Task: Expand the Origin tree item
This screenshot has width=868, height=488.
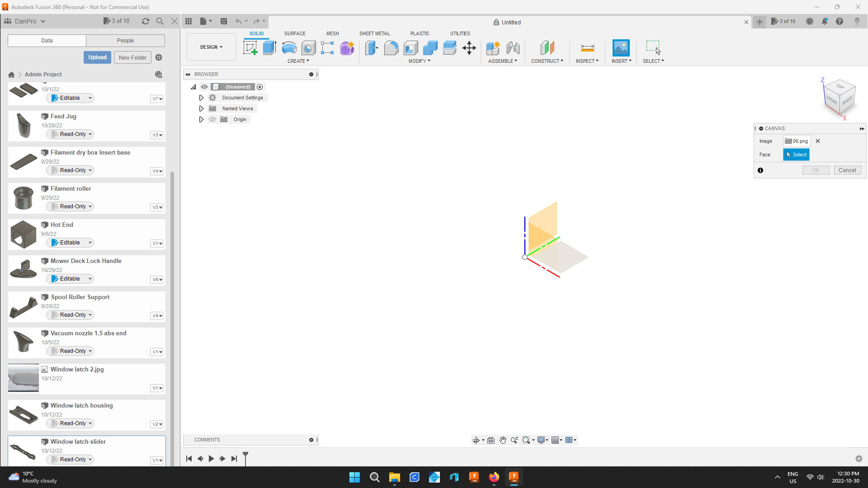Action: click(x=202, y=119)
